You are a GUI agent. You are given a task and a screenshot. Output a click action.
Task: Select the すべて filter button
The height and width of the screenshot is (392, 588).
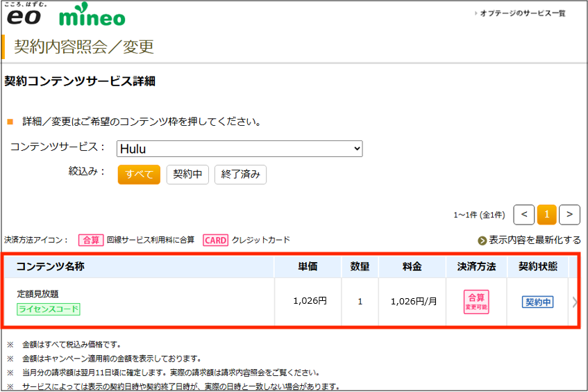click(139, 174)
